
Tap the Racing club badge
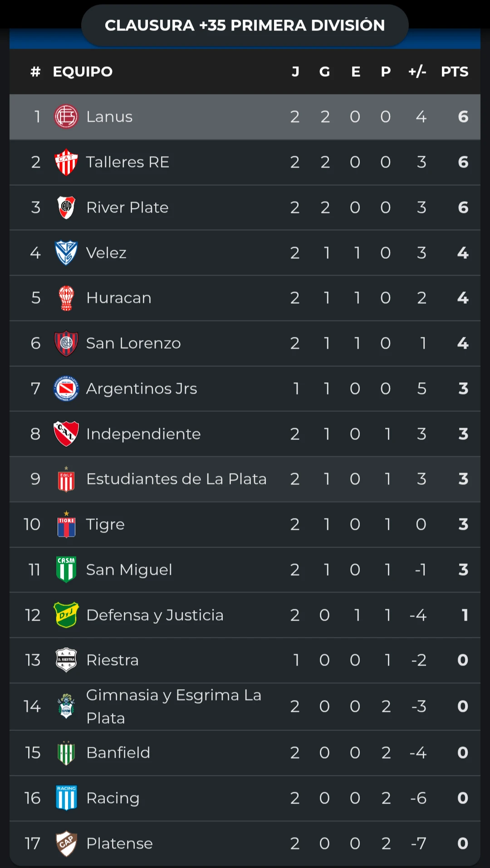pos(66,798)
